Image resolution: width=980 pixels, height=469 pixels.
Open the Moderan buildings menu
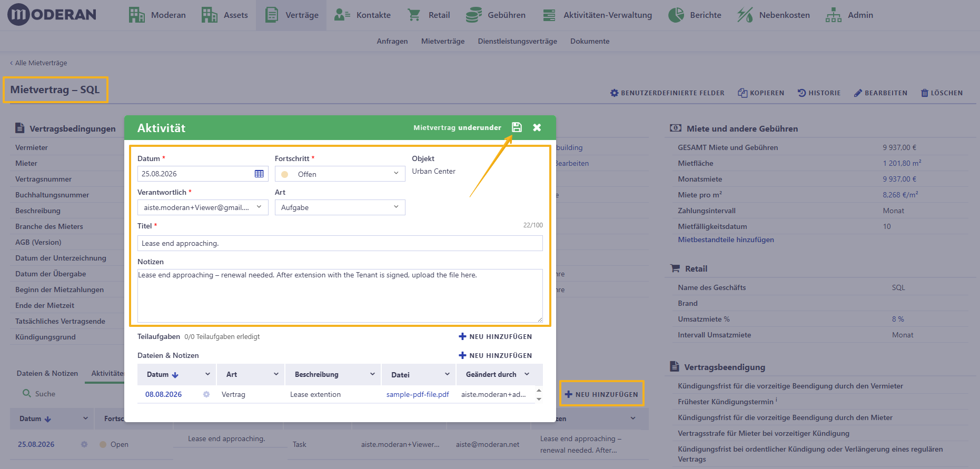coord(157,15)
